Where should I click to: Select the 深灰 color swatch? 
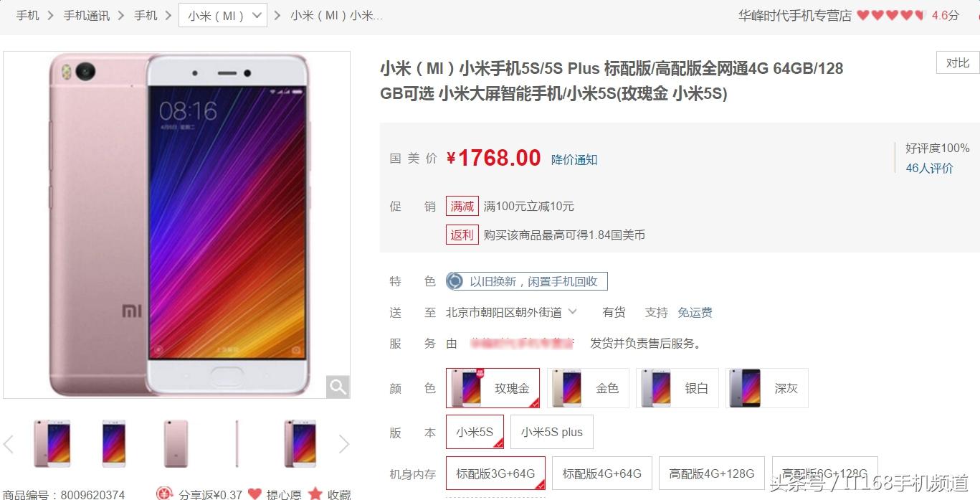(767, 388)
